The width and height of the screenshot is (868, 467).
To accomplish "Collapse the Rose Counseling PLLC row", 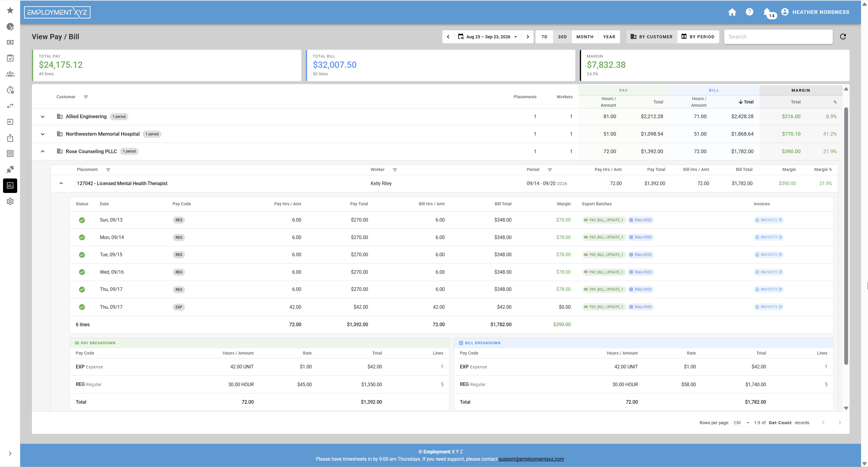I will click(43, 151).
